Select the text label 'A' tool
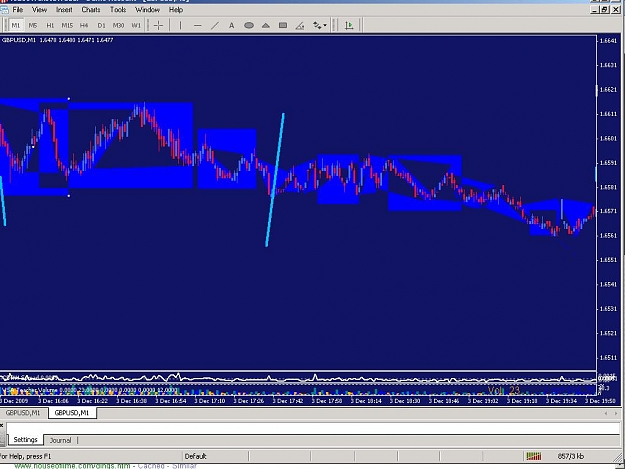625x469 pixels. click(x=232, y=26)
